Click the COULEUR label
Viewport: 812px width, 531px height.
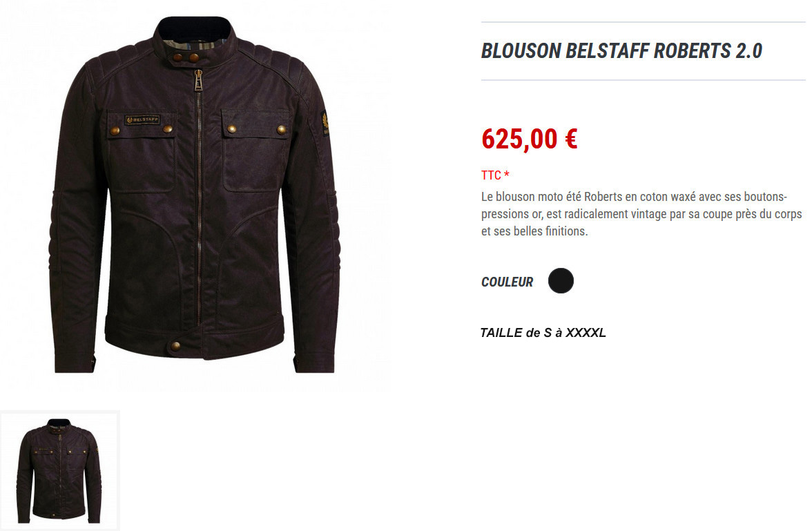(507, 282)
